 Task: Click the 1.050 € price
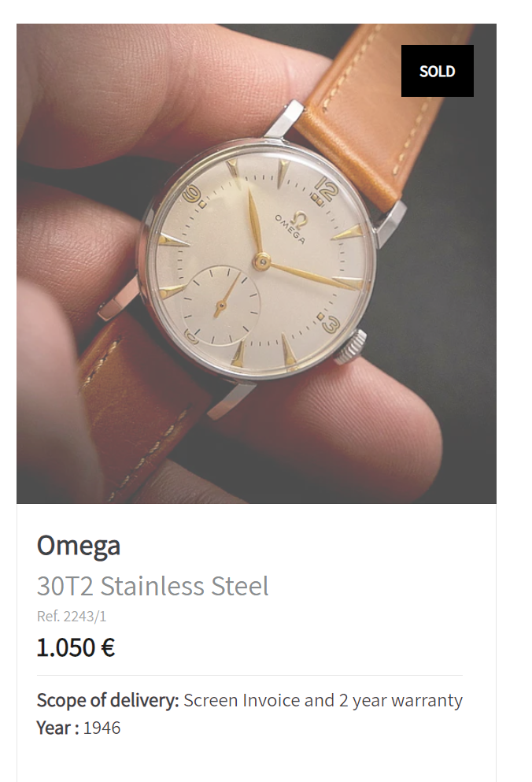click(x=76, y=647)
